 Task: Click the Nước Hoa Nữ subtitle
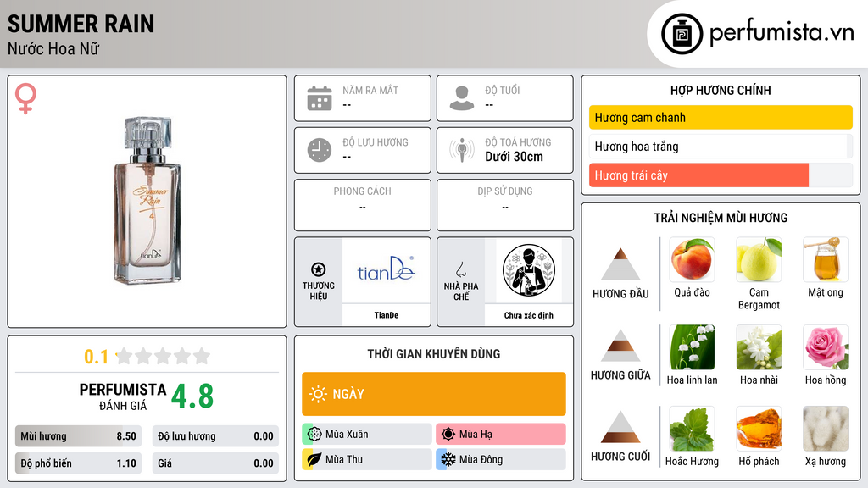(x=53, y=48)
